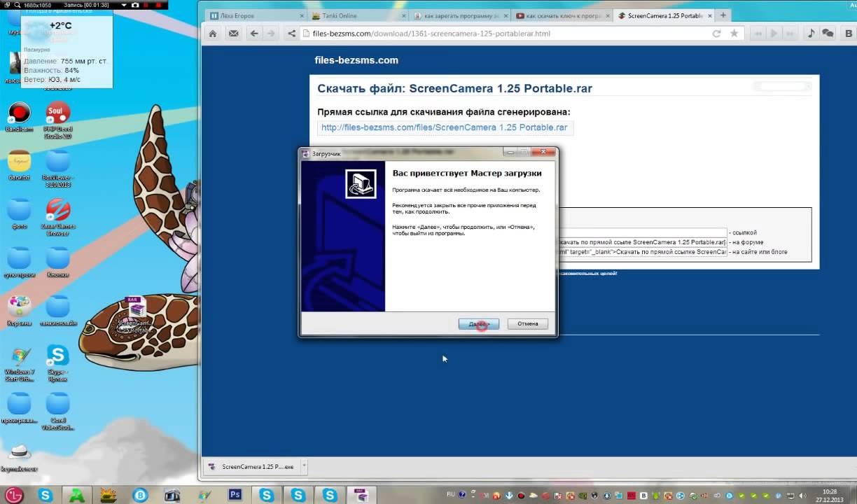Image resolution: width=857 pixels, height=504 pixels.
Task: Open the фото folder on desktop
Action: tap(19, 213)
